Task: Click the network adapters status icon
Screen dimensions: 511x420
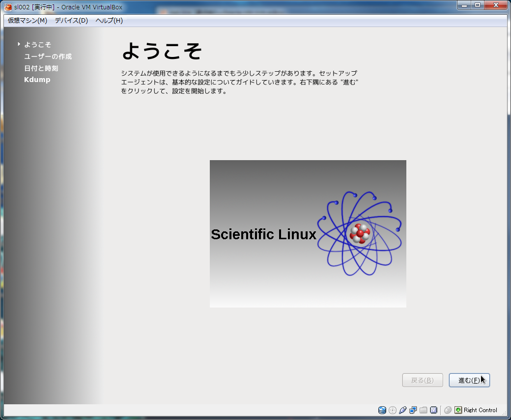Action: 413,410
